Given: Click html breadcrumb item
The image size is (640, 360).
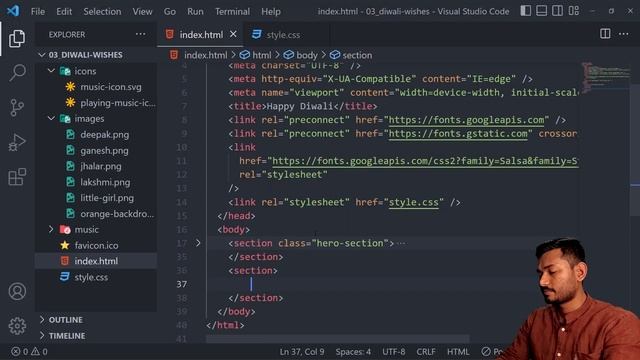Looking at the screenshot, I should tap(261, 55).
